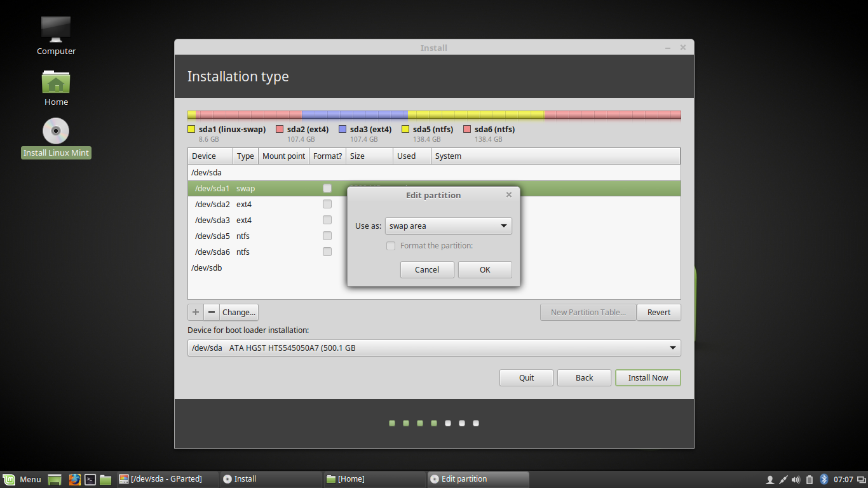Click Cancel in Edit partition dialog

click(427, 269)
